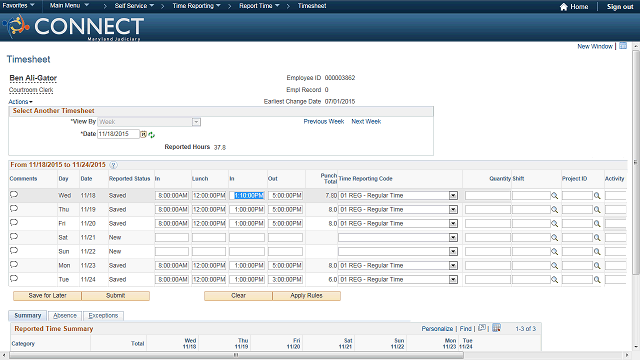Expand the Actions menu
Screen dimensions: 640x360
[20, 102]
